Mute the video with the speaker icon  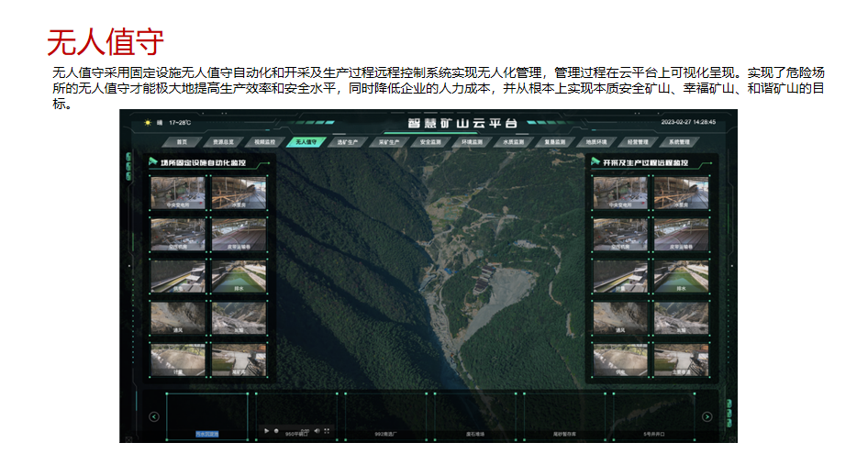click(x=316, y=430)
